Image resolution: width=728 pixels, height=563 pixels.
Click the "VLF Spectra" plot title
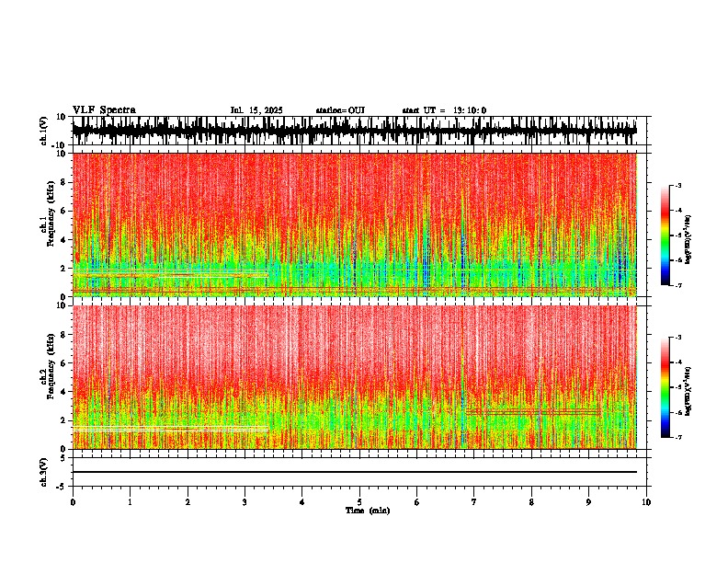tap(104, 110)
